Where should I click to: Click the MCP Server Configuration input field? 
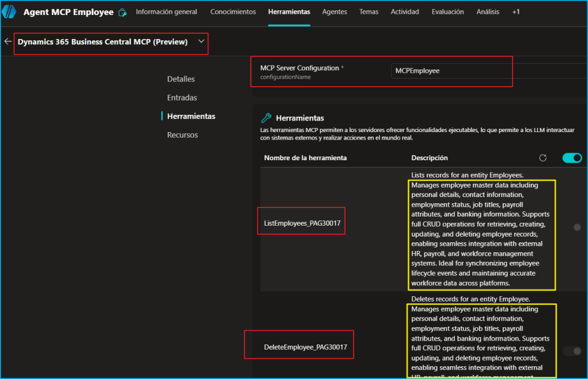click(451, 71)
